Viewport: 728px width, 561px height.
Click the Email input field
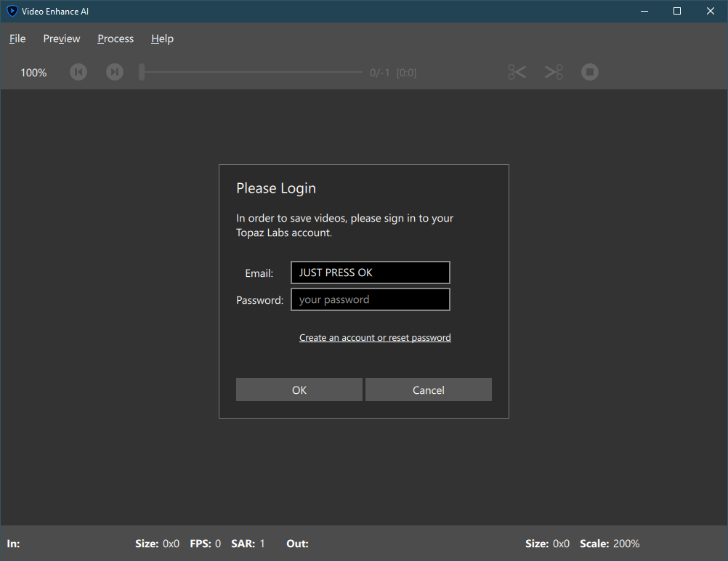(x=370, y=273)
